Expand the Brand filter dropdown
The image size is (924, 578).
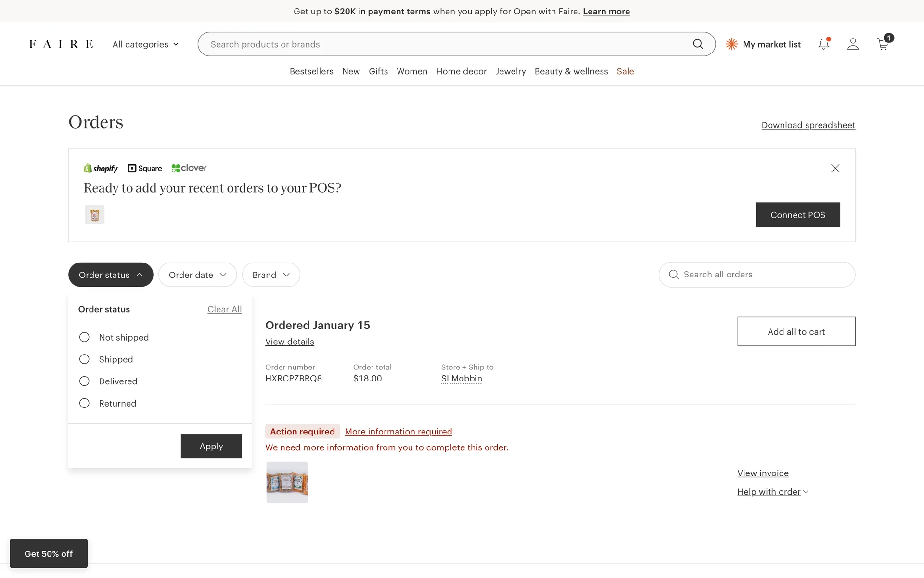click(x=271, y=275)
